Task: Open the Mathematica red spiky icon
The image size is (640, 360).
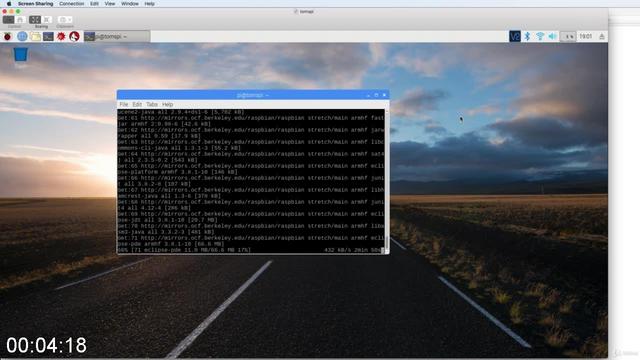Action: 61,36
